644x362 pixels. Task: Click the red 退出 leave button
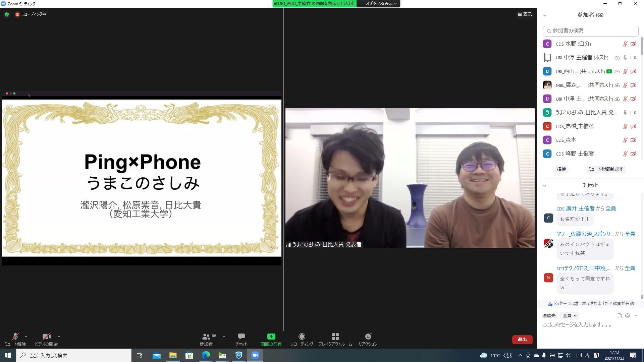coord(522,340)
